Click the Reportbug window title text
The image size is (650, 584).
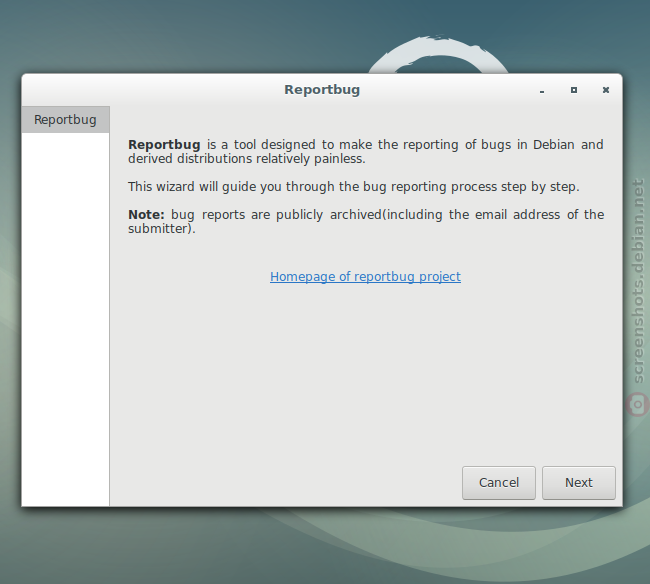coord(322,90)
